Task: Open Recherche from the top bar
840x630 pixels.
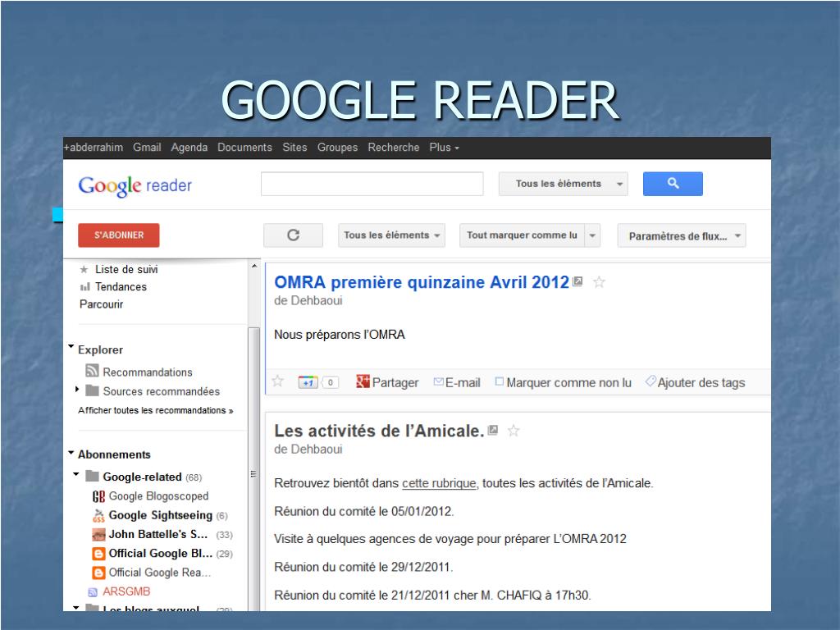Action: click(x=394, y=148)
